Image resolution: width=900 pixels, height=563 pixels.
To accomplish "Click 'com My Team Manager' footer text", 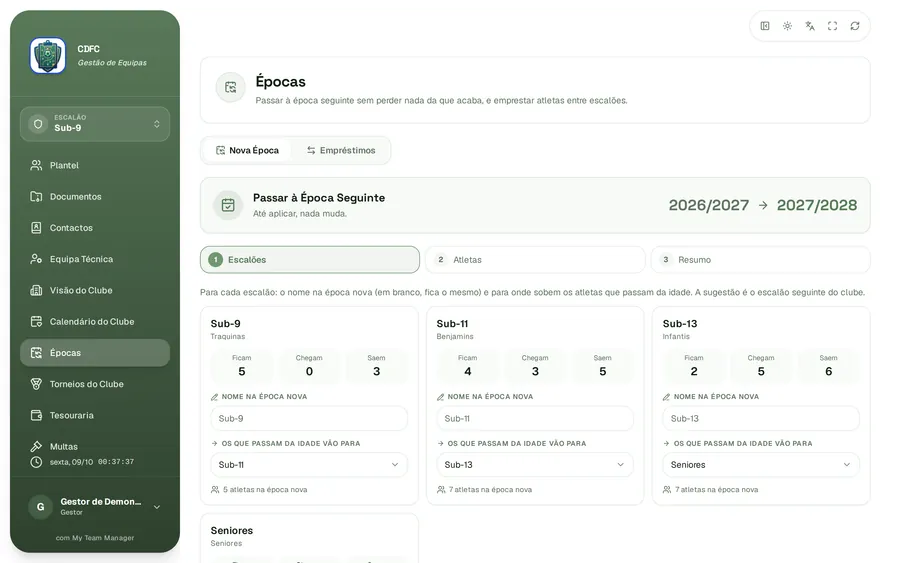I will tap(95, 538).
